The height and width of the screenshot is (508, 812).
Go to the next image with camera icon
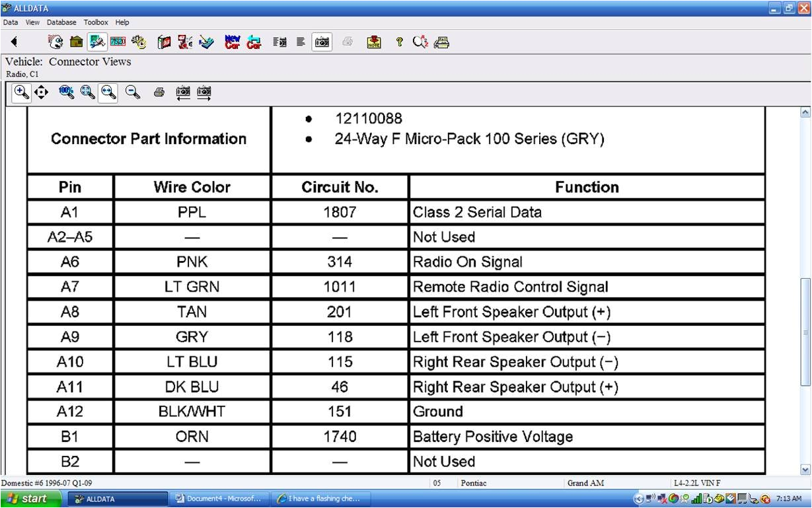click(203, 92)
